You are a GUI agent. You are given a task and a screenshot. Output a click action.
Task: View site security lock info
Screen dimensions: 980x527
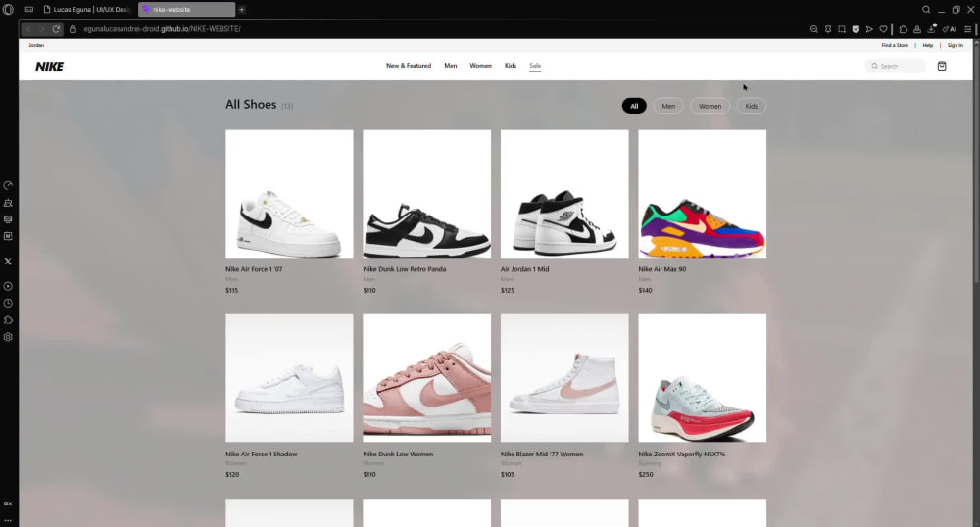[x=73, y=29]
